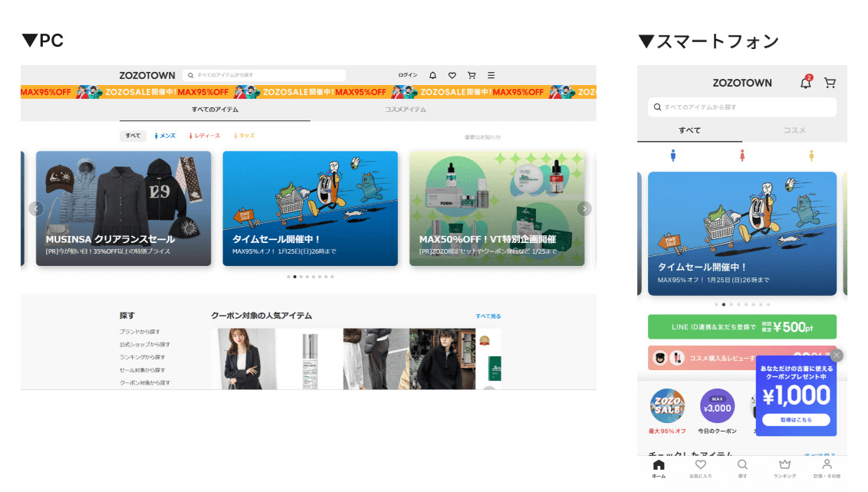Screen dimensions: 868x492
Task: Open the ZOZOTOWN cart icon on PC header
Action: pos(472,75)
